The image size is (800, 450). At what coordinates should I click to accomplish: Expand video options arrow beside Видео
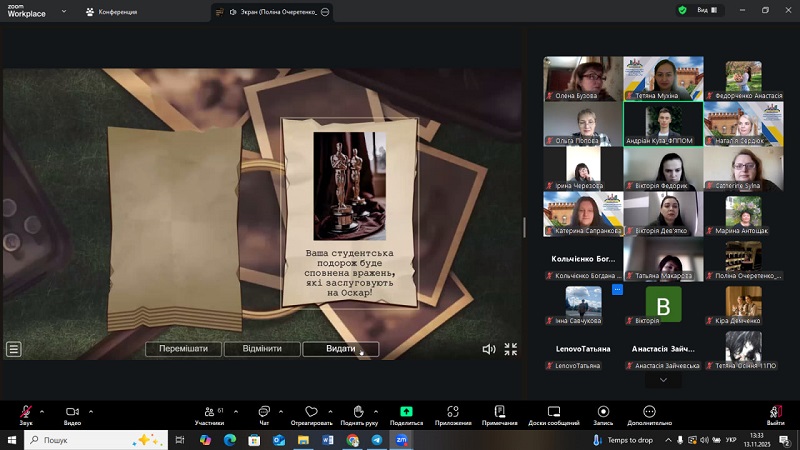point(91,410)
